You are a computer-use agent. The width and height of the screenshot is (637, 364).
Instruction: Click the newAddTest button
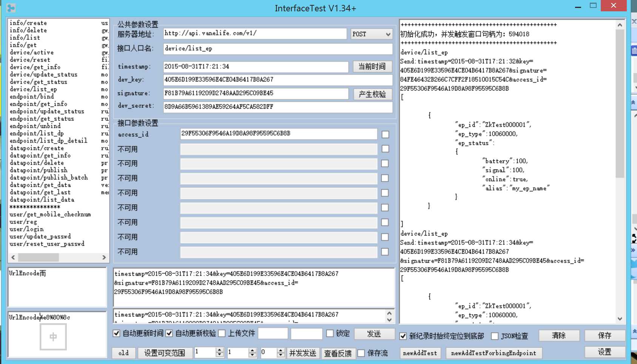(420, 353)
